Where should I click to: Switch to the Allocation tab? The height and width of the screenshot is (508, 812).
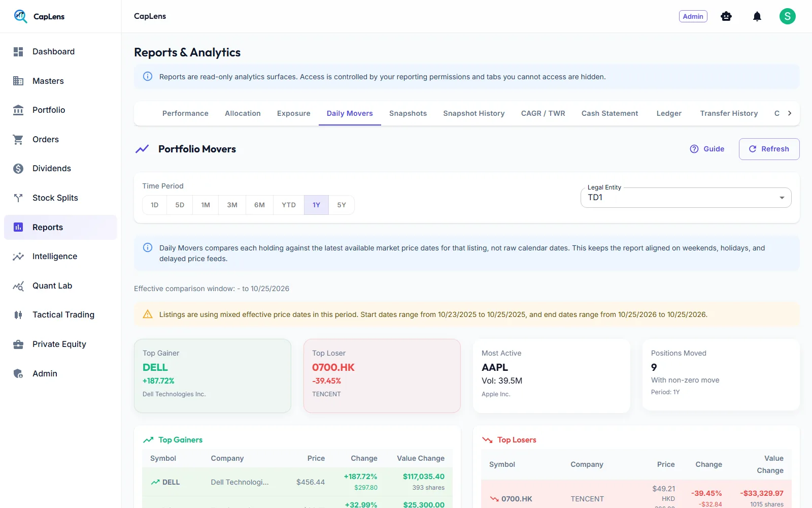click(243, 113)
